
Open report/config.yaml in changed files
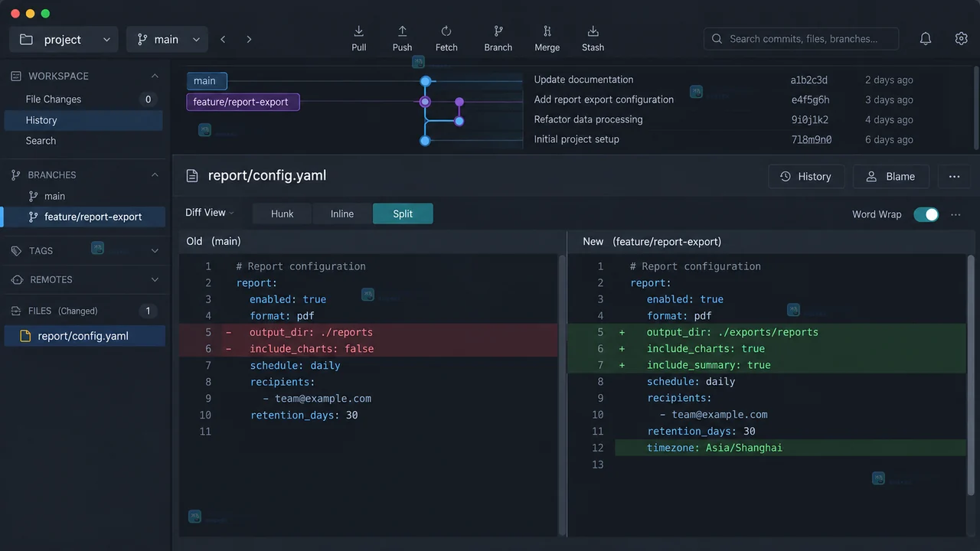pos(84,336)
